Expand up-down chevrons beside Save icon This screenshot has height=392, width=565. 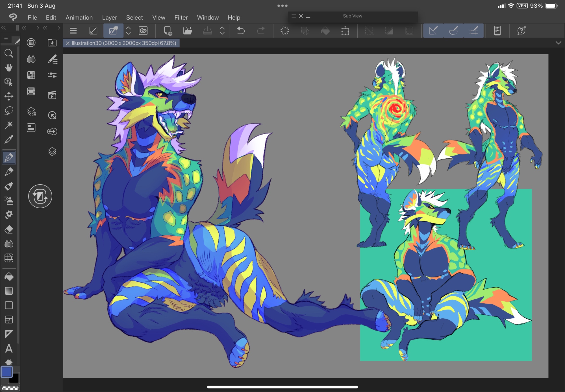[222, 30]
